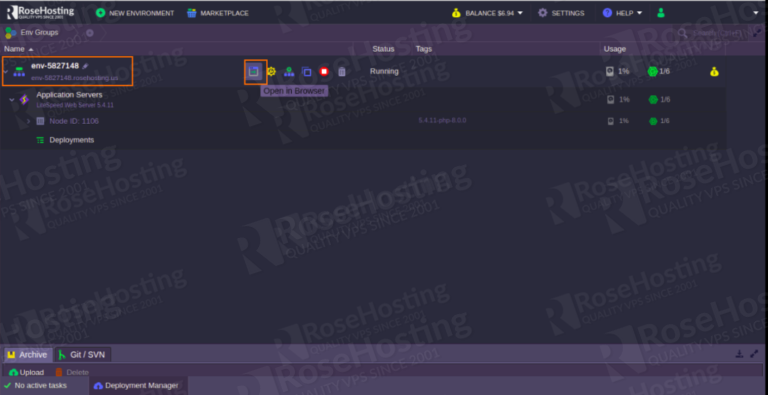Click the Status column header
The image size is (768, 395).
pyautogui.click(x=383, y=49)
